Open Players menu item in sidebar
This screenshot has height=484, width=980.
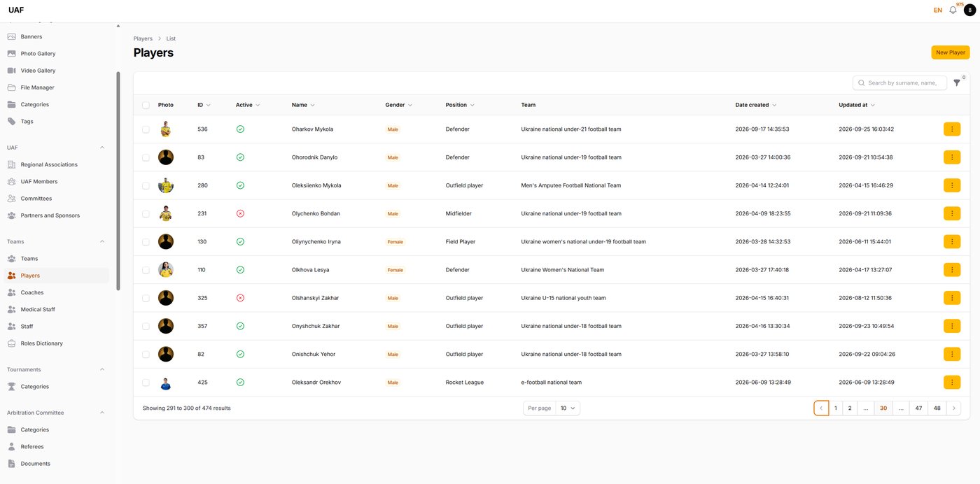pyautogui.click(x=56, y=276)
